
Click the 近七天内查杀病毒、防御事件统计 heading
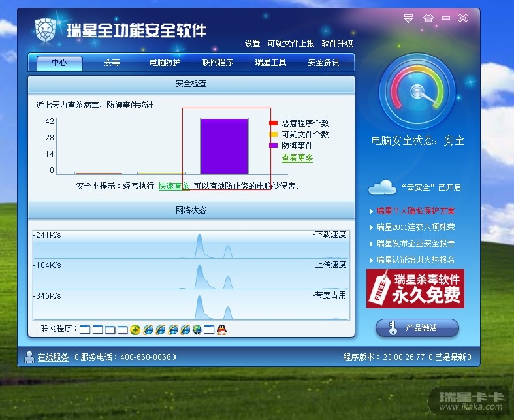[95, 105]
